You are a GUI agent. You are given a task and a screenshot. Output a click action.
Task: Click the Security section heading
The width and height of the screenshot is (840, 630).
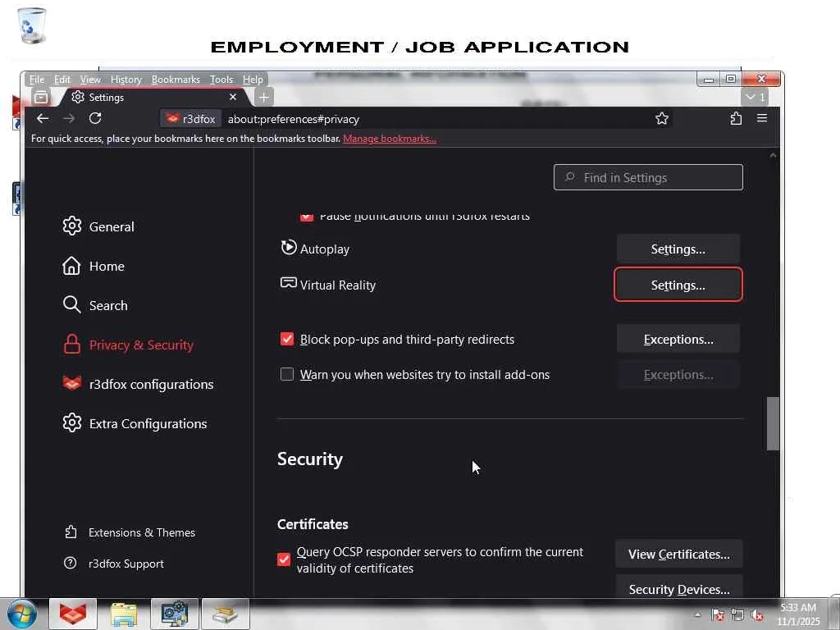click(310, 459)
